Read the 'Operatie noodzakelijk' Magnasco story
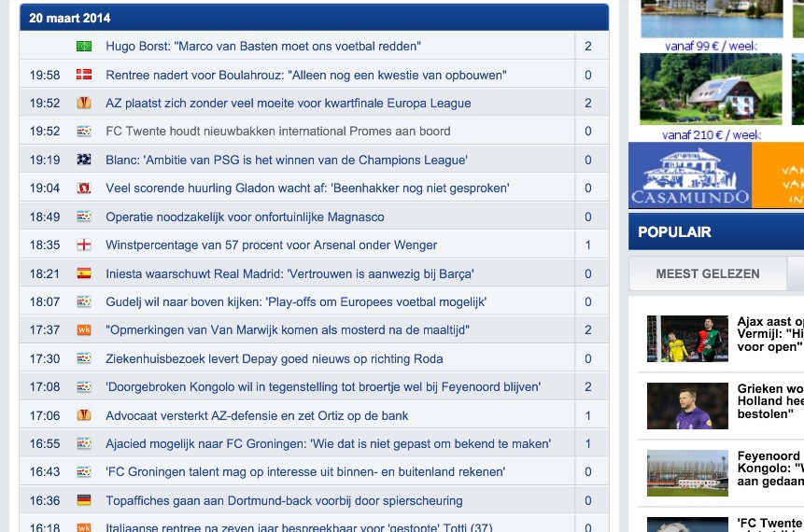Viewport: 804px width, 532px height. pyautogui.click(x=245, y=217)
